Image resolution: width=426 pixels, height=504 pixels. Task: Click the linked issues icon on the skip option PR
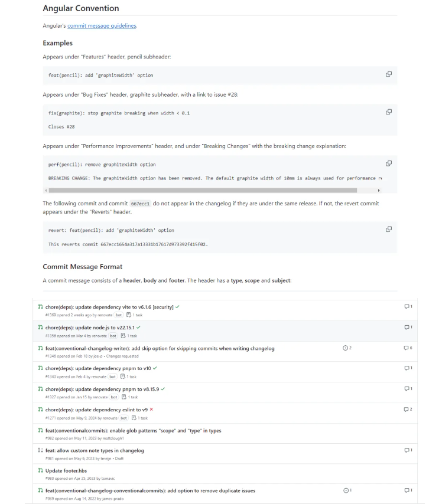coord(347,348)
